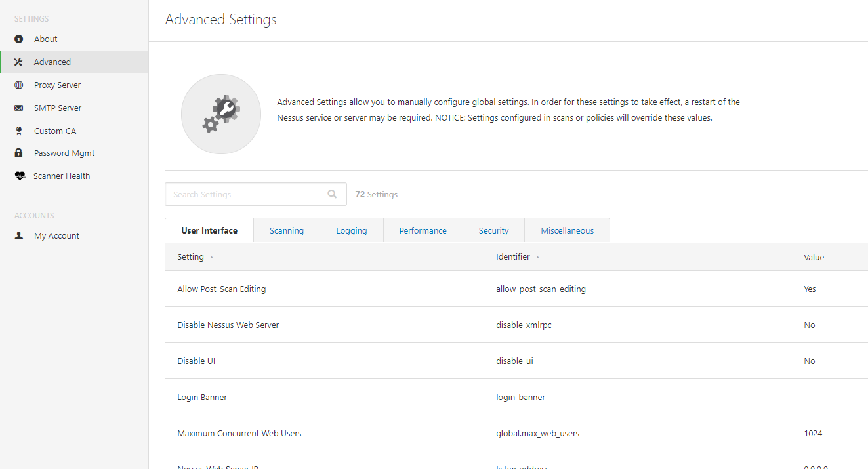Edit the Maximum Concurrent Web Users setting
868x469 pixels.
(239, 434)
